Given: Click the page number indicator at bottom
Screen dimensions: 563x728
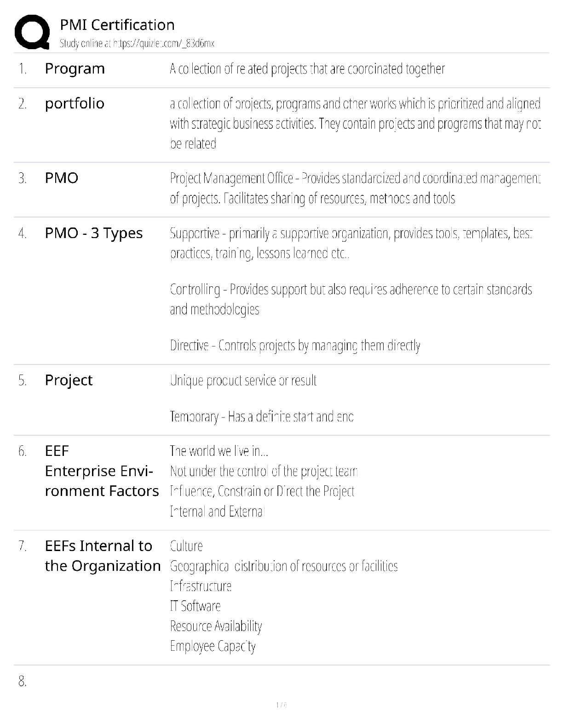Looking at the screenshot, I should (281, 705).
